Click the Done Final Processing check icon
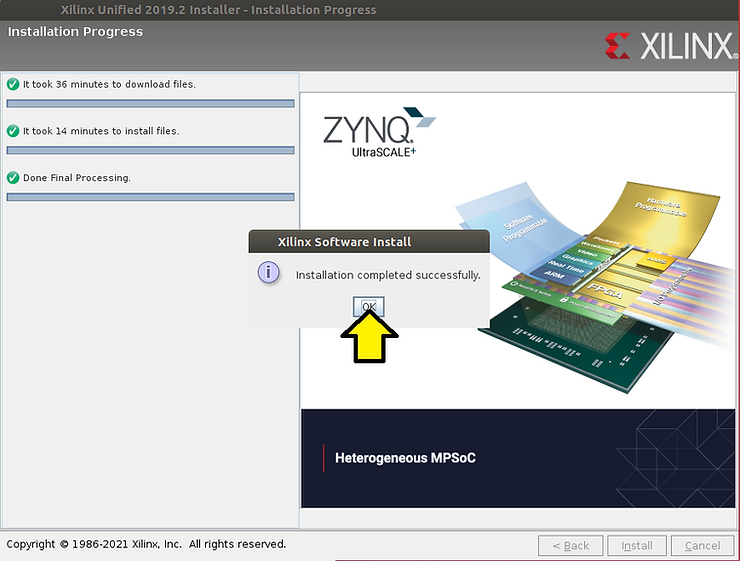 13,178
